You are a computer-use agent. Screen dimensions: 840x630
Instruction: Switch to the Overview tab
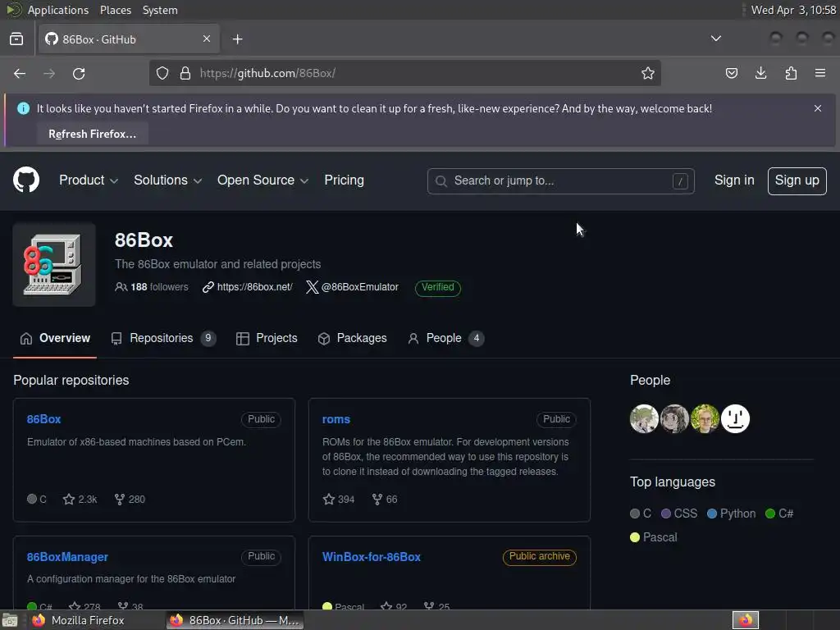[x=55, y=339]
